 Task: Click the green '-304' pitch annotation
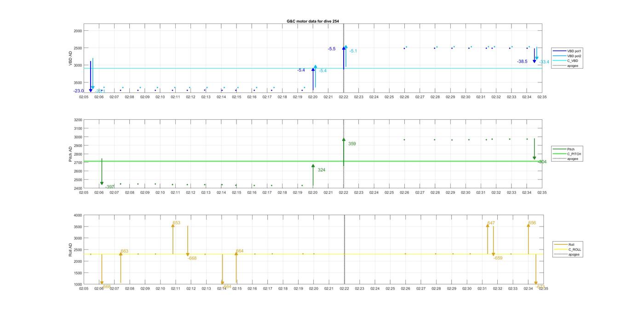click(542, 162)
